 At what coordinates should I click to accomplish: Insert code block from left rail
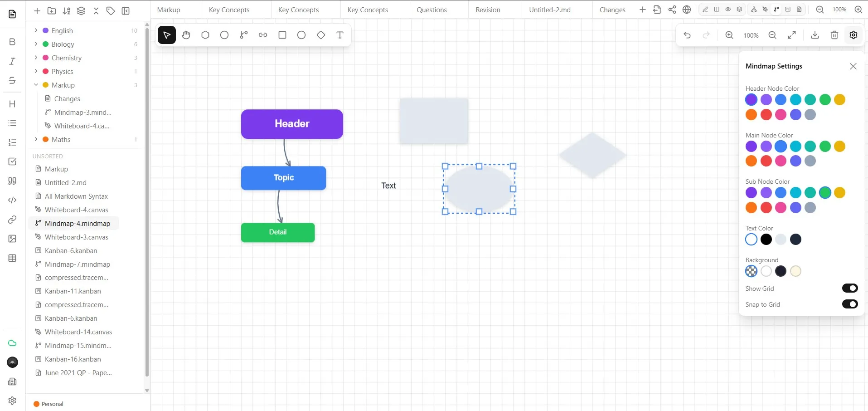click(12, 200)
